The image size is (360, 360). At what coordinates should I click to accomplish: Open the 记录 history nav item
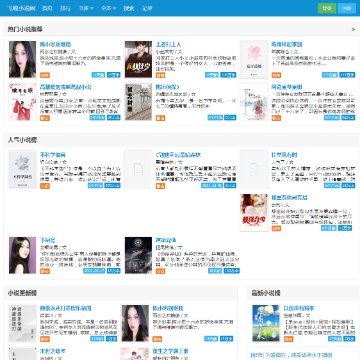click(147, 8)
